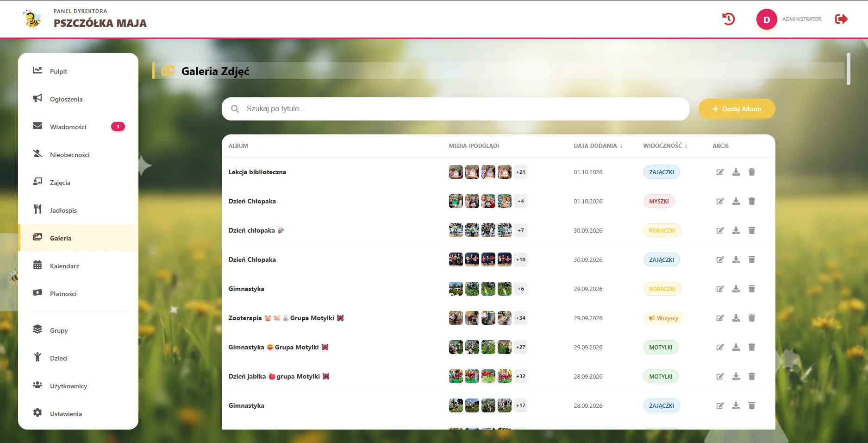Open the history clock icon in header
The image size is (868, 443).
click(729, 19)
